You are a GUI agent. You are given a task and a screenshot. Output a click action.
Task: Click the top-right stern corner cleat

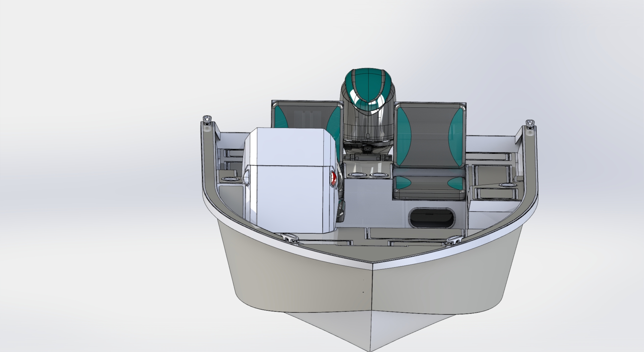point(530,123)
